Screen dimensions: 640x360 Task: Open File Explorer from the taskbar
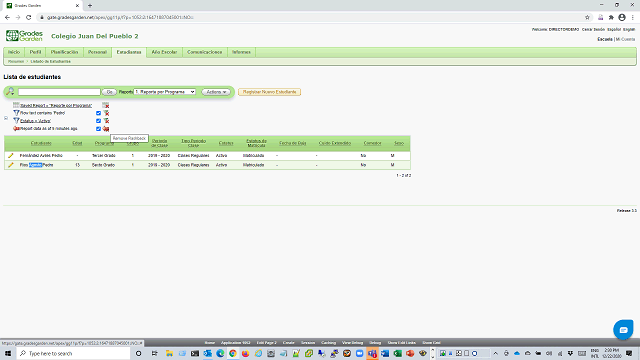(x=169, y=353)
